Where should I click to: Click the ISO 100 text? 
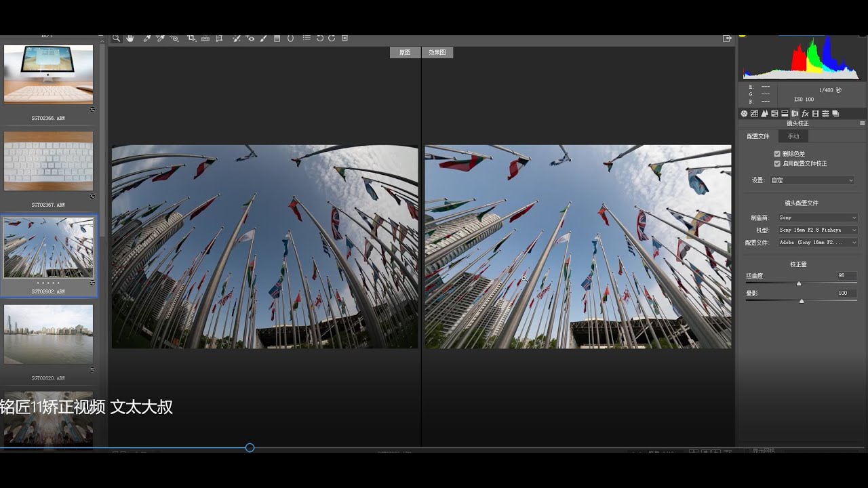pyautogui.click(x=804, y=100)
